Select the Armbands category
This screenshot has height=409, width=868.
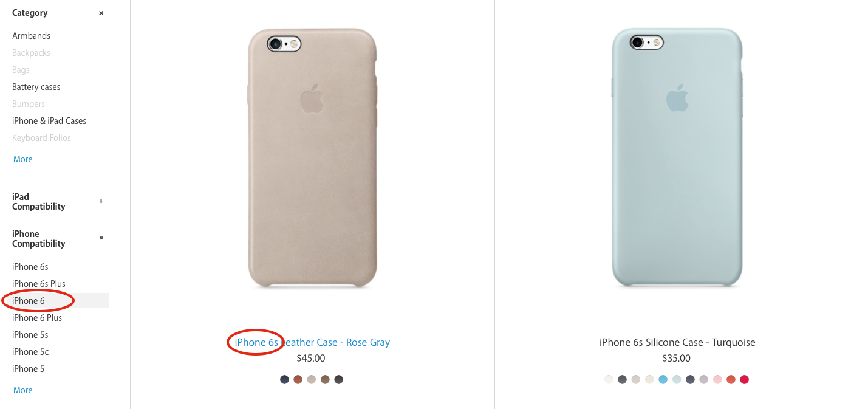point(31,36)
